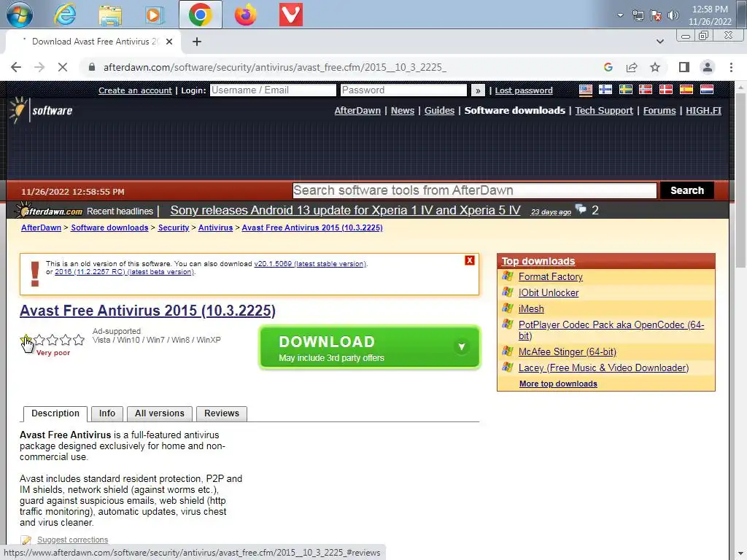This screenshot has width=747, height=560.
Task: Open iMesh top download link
Action: click(x=531, y=309)
